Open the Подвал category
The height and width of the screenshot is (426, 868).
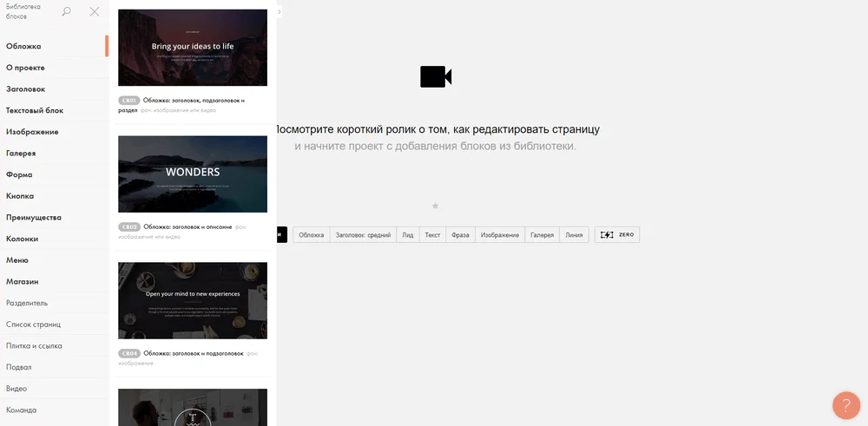pyautogui.click(x=54, y=367)
